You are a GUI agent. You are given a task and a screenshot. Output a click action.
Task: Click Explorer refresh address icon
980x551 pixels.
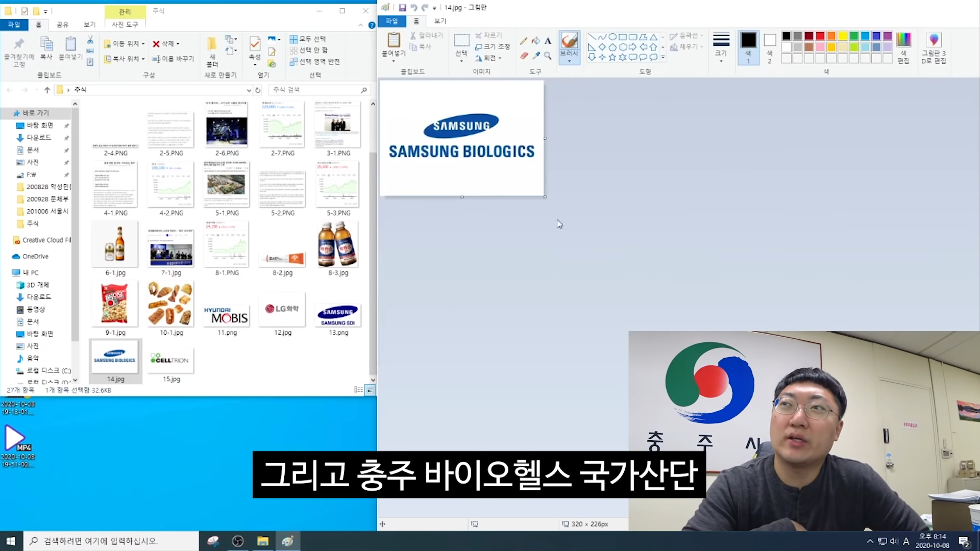pyautogui.click(x=258, y=90)
